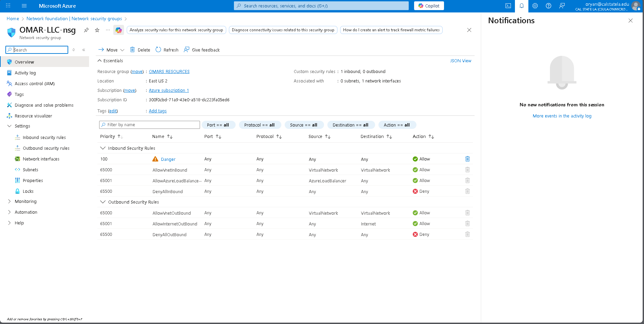Delete the Danger inbound rule
The width and height of the screenshot is (644, 324).
[x=468, y=159]
